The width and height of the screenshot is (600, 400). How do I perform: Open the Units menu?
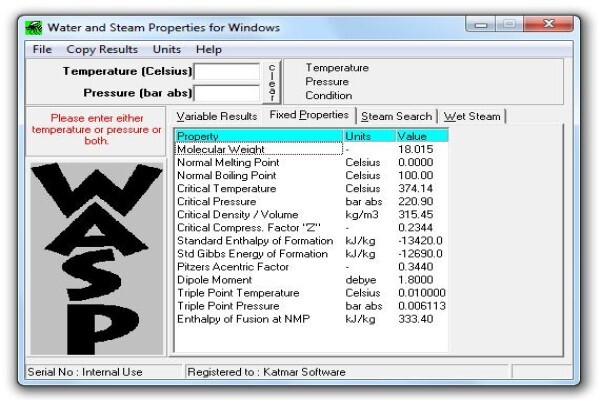(166, 49)
